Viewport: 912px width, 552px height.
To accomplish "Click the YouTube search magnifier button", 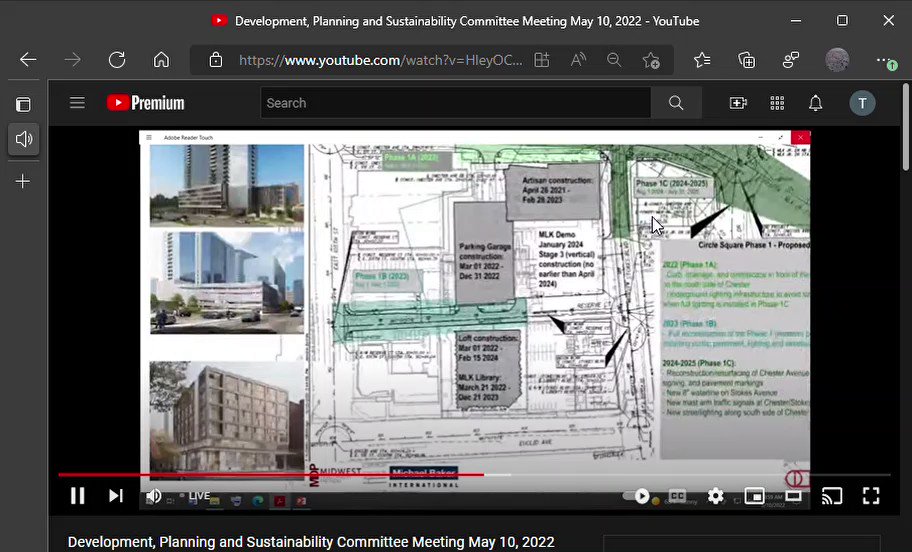I will (676, 103).
